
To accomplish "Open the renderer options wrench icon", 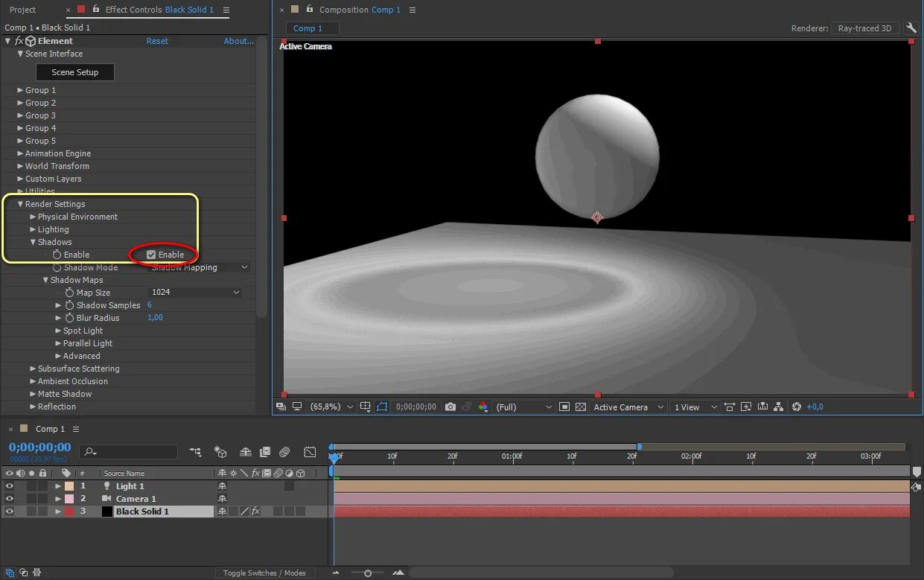I will click(911, 28).
